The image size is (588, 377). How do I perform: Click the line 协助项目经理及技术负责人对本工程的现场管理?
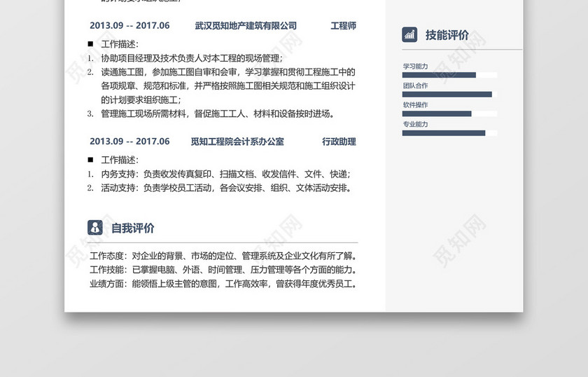tap(192, 58)
